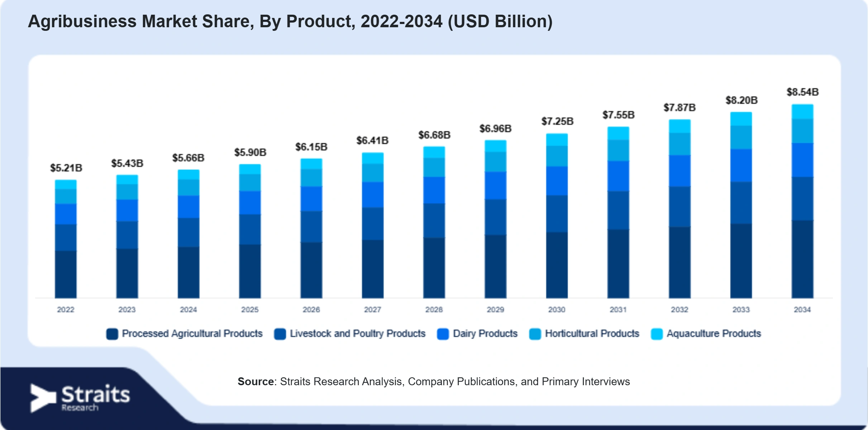This screenshot has width=868, height=430.
Task: Click the $5.43B value label
Action: pyautogui.click(x=127, y=163)
